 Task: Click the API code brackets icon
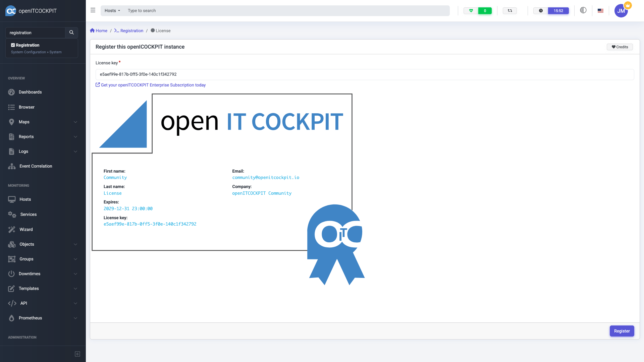pos(12,303)
